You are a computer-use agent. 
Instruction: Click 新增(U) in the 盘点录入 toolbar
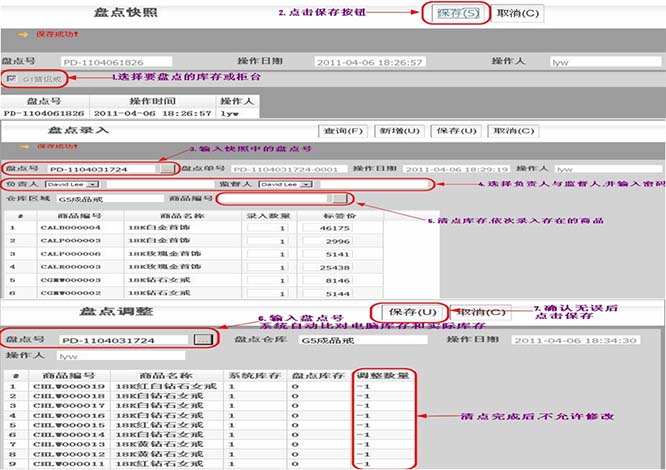click(398, 131)
